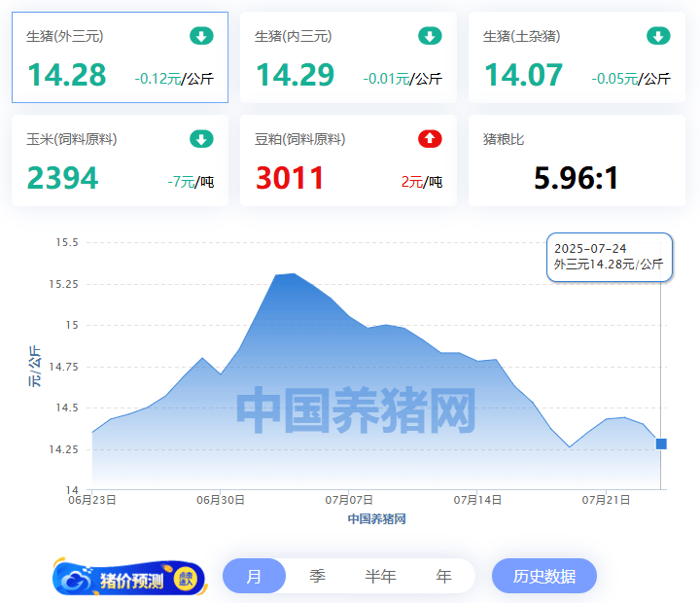
Task: Click the 2025-07-24 chart tooltip
Action: pos(610,257)
